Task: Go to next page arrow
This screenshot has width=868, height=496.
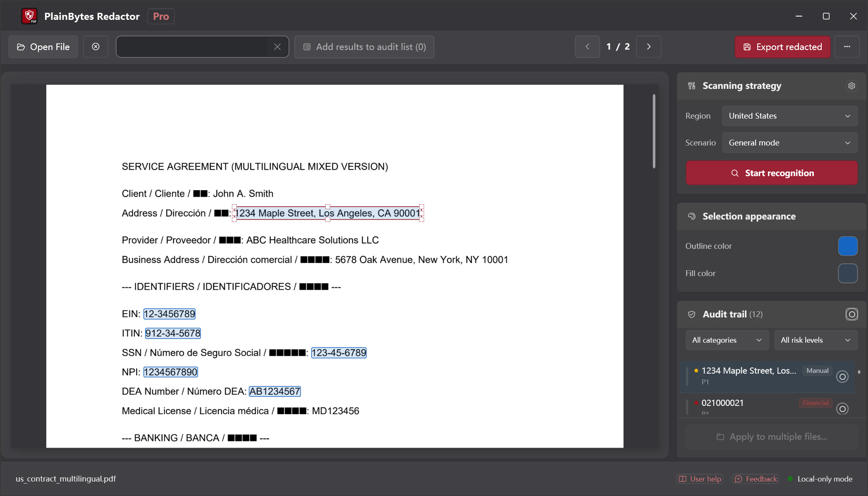Action: pyautogui.click(x=649, y=47)
